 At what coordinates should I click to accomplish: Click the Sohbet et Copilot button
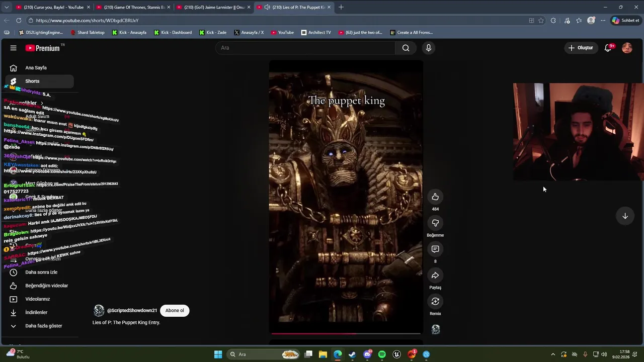point(625,21)
